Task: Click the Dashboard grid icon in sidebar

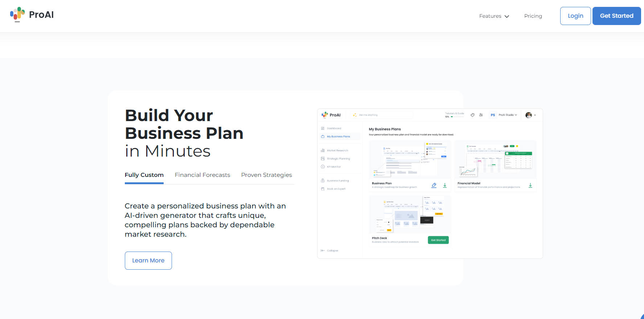Action: click(323, 128)
